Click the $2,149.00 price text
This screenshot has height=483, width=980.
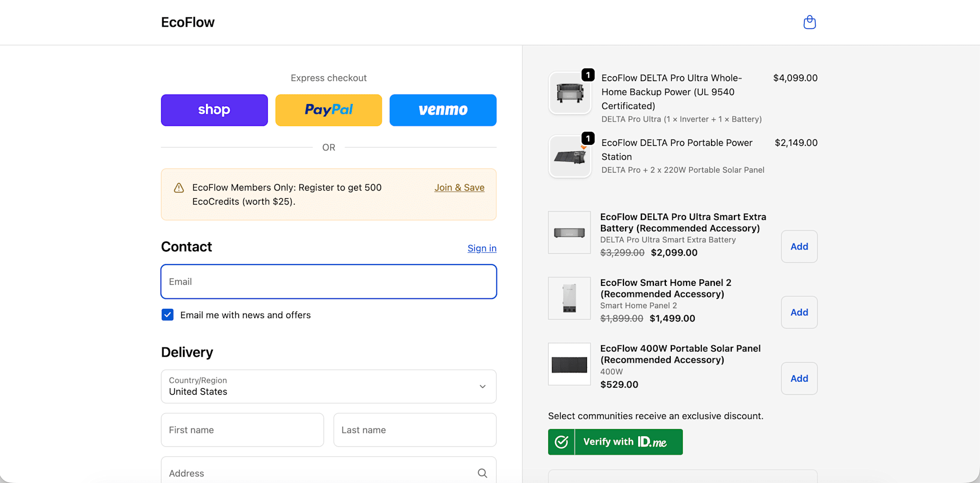click(x=796, y=143)
